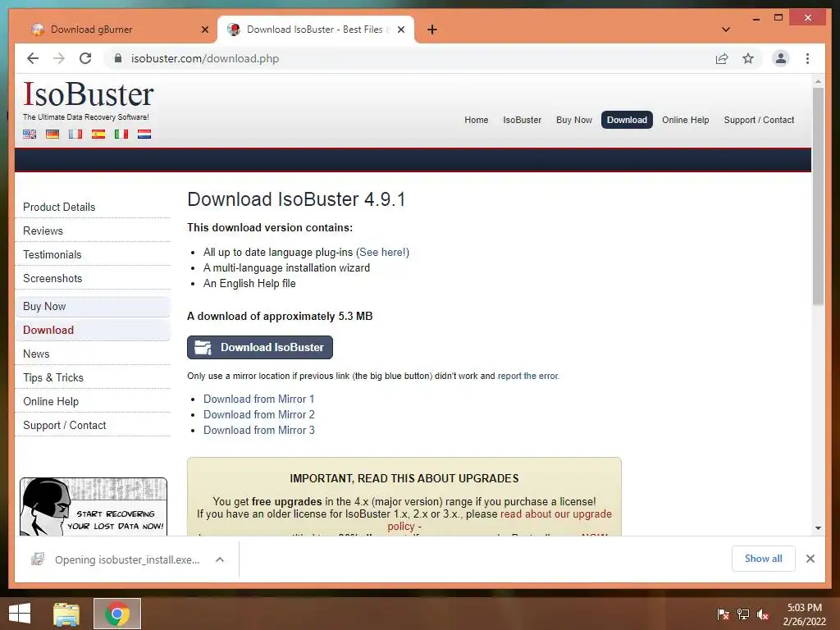Open News in sidebar
840x630 pixels.
point(36,354)
